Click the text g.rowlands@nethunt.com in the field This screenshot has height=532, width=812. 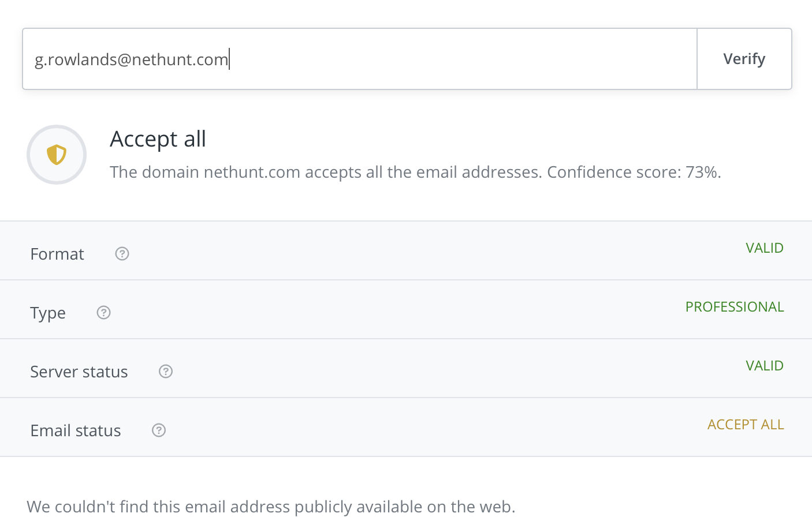(131, 59)
